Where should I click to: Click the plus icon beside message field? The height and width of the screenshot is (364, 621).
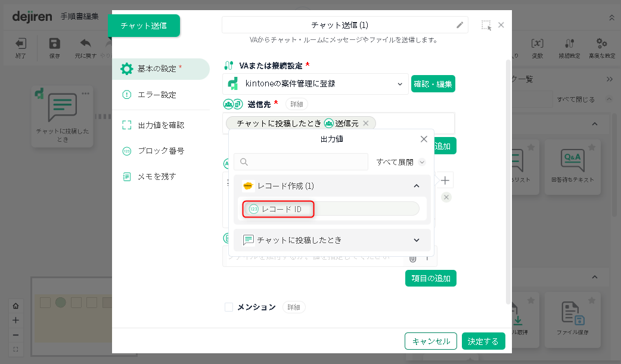445,181
